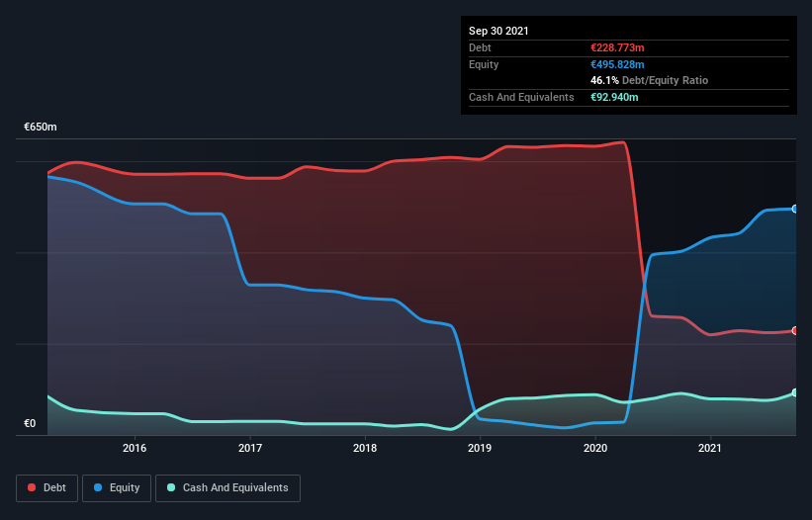Screen dimensions: 812x520
Task: Click the red Debt endpoint marker
Action: (x=795, y=330)
